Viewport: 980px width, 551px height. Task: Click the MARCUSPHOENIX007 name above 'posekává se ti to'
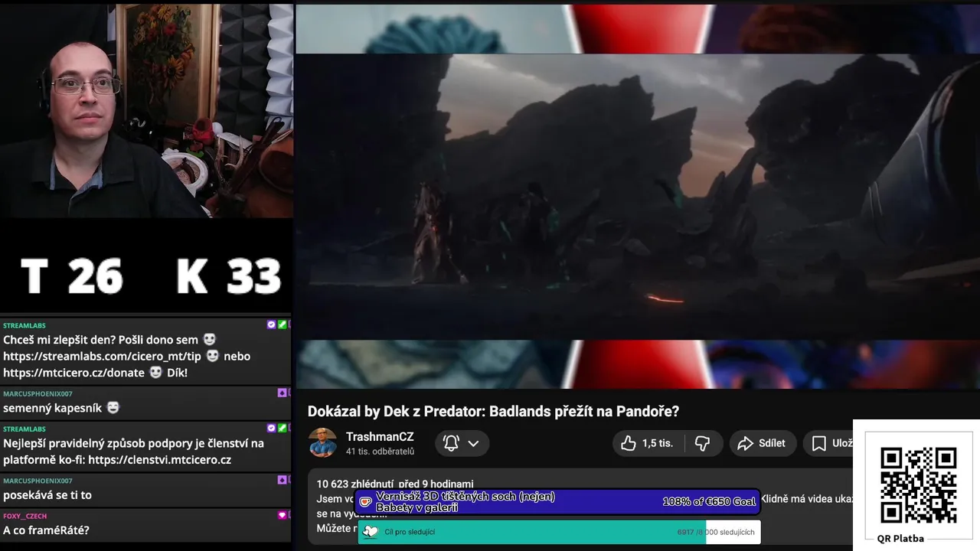pos(38,481)
